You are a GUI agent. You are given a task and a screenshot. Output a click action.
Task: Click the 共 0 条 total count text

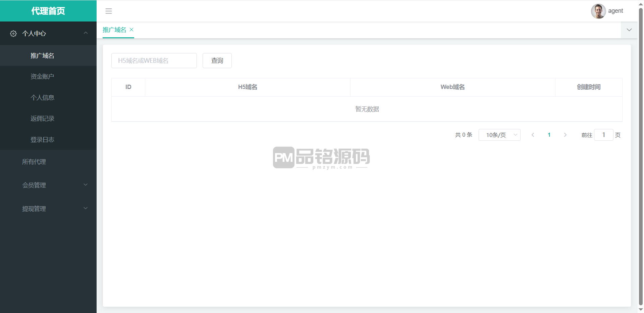coord(464,135)
